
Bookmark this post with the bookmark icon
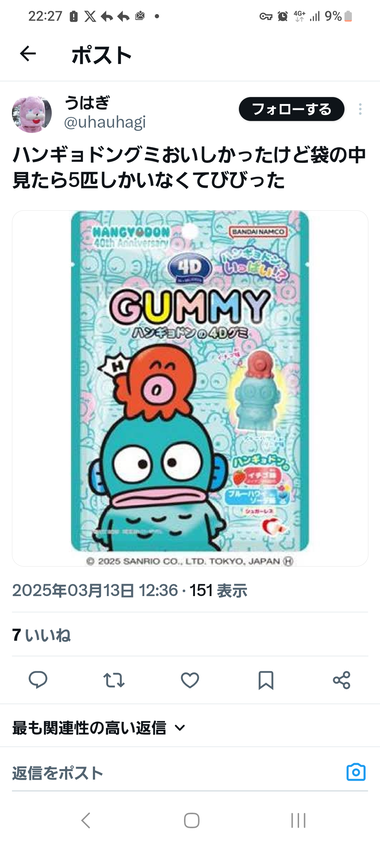point(266,680)
